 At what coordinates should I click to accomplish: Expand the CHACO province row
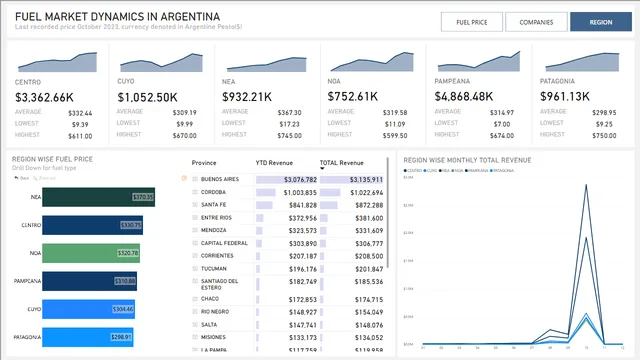click(x=195, y=299)
